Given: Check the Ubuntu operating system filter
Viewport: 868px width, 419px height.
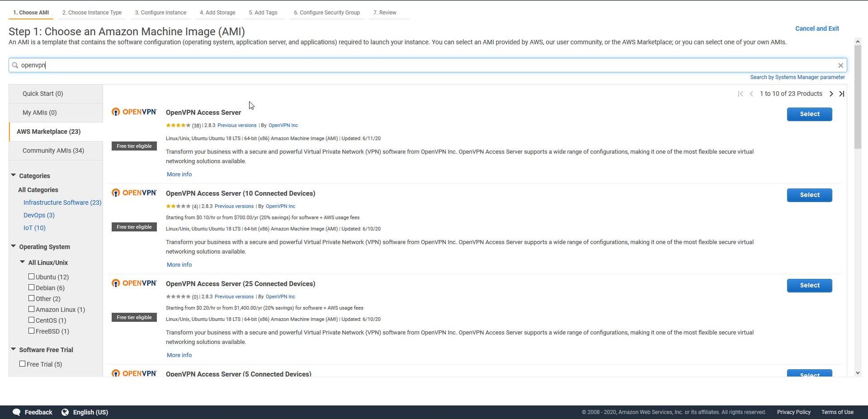Looking at the screenshot, I should coord(32,276).
